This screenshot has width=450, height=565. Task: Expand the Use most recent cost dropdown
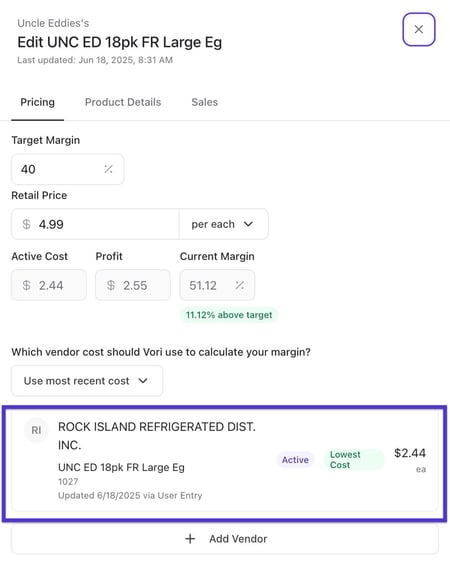point(87,381)
